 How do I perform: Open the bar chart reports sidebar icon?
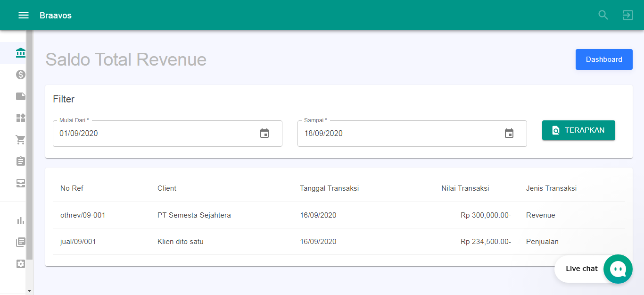(20, 220)
